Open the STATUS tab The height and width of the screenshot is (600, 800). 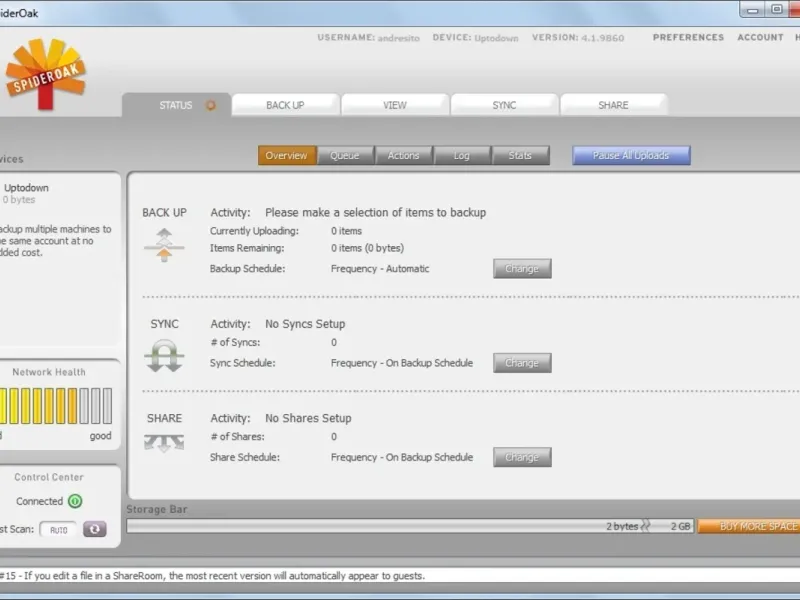(177, 105)
